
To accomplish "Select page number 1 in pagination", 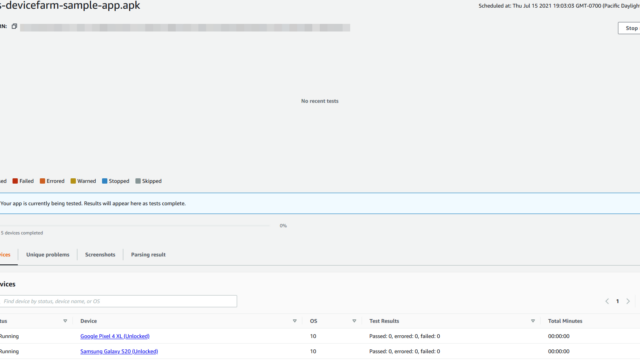I will (618, 301).
